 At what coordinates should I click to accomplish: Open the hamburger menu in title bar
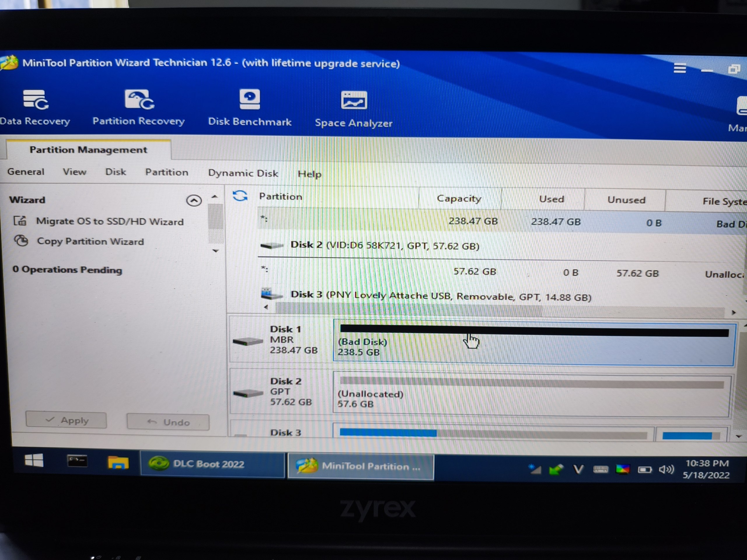click(680, 68)
